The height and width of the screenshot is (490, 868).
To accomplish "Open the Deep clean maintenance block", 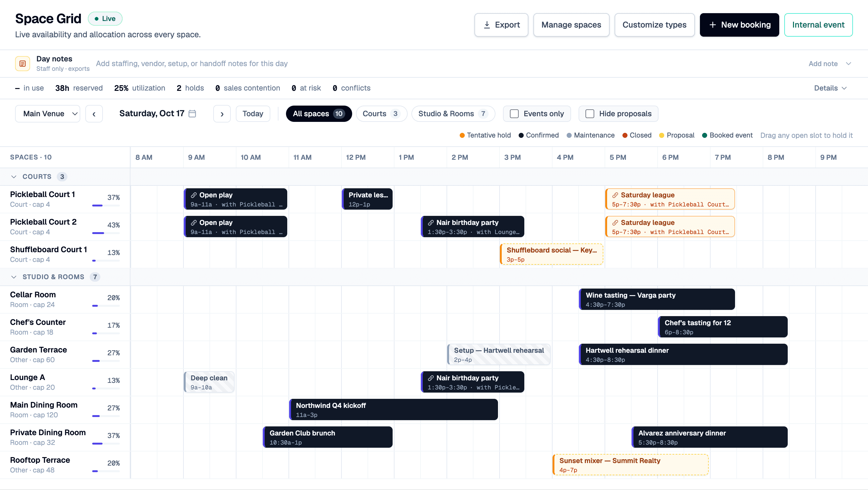I will [x=209, y=382].
